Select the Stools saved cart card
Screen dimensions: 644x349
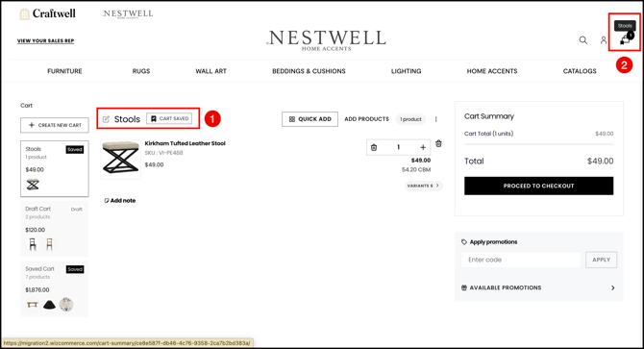[55, 169]
